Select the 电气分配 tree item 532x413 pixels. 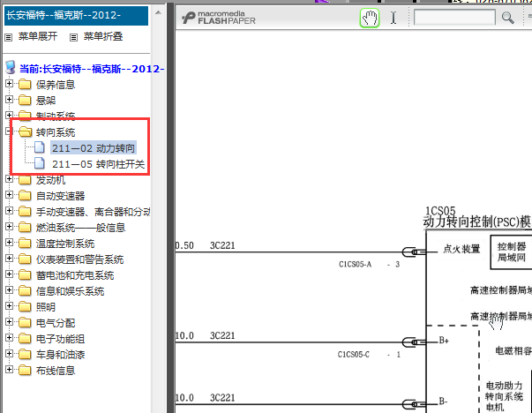click(56, 323)
